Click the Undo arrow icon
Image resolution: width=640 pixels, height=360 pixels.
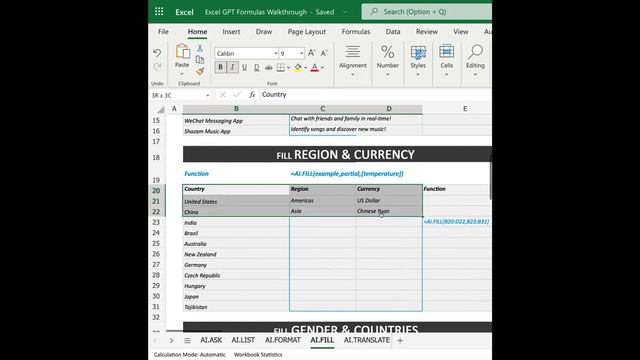(x=157, y=53)
